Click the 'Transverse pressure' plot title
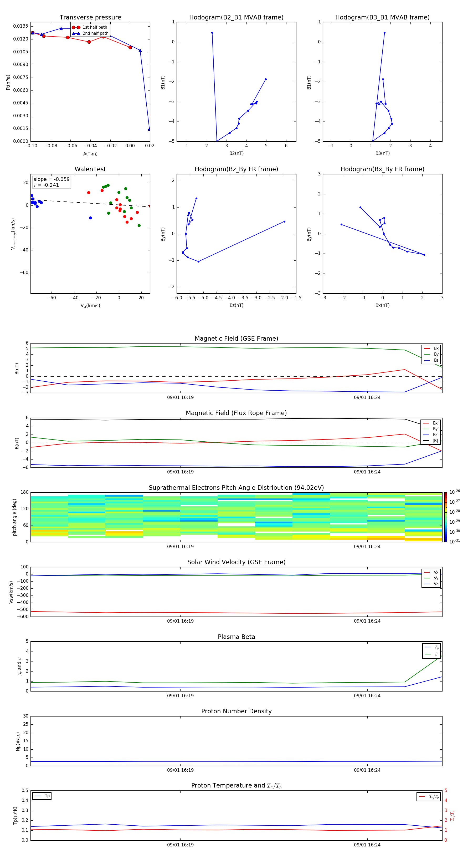The height and width of the screenshot is (868, 473). click(90, 17)
